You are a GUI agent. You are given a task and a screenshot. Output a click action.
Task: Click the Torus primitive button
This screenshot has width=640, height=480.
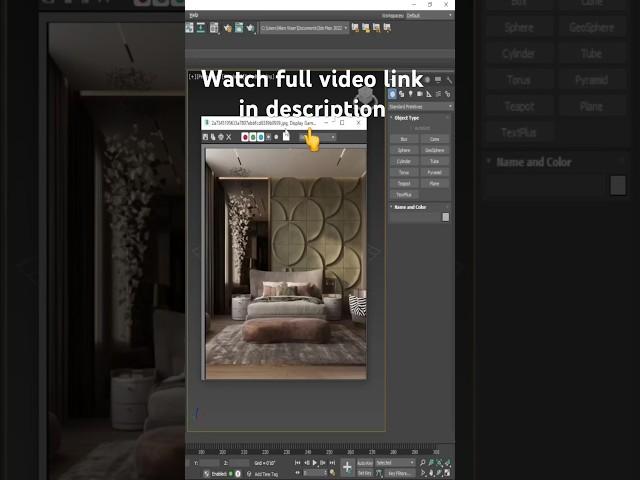tap(404, 172)
